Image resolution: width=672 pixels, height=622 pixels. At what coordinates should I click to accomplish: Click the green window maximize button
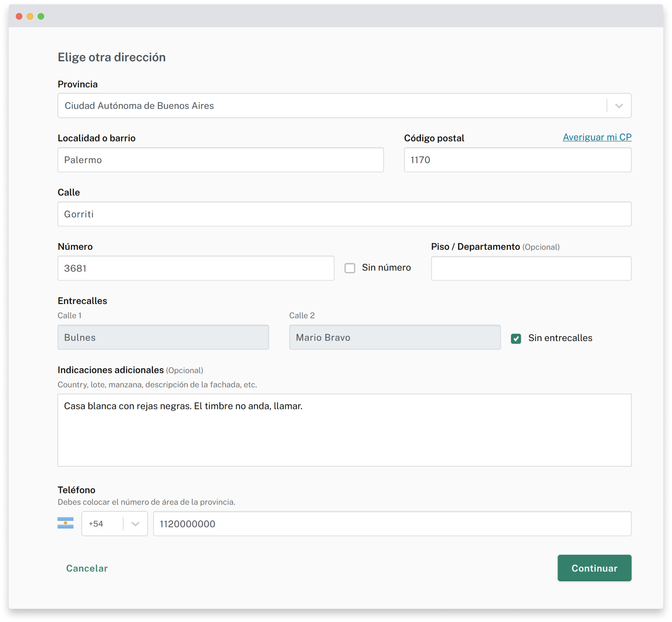click(x=41, y=17)
